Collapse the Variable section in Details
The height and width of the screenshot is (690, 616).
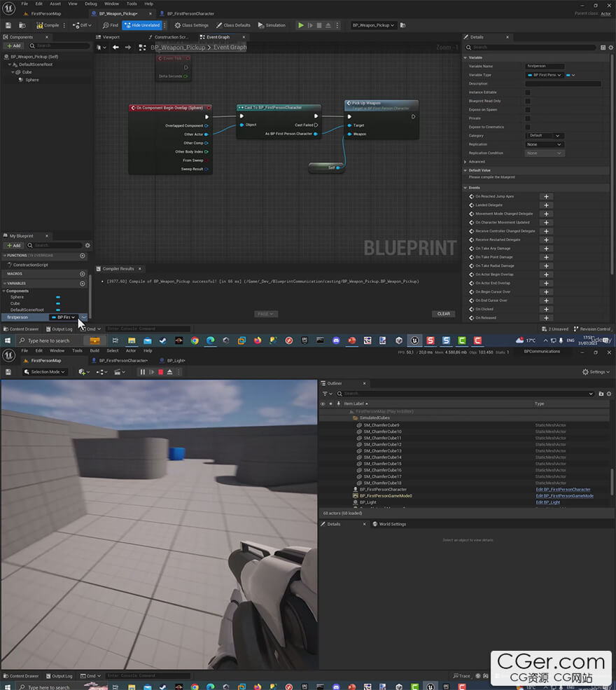pyautogui.click(x=465, y=57)
